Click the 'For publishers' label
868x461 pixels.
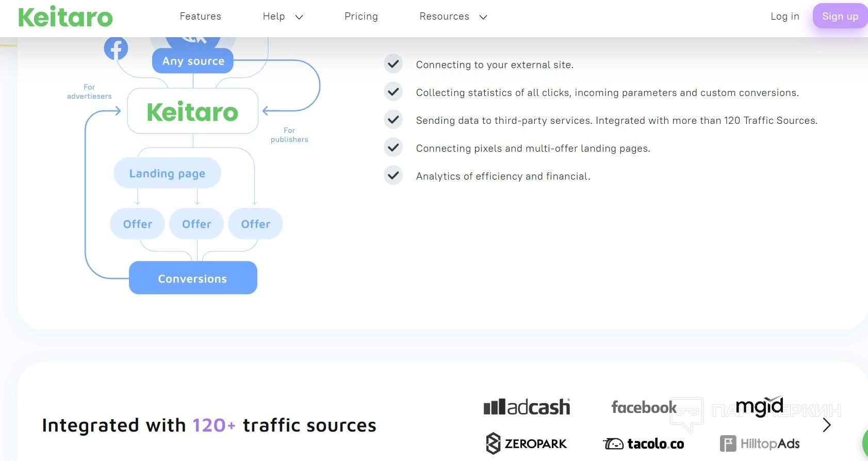[289, 135]
